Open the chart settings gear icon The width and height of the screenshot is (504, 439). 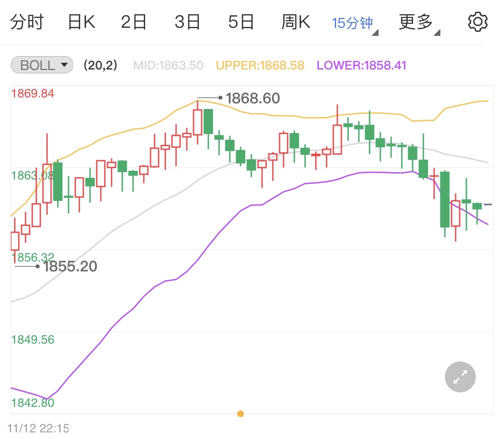point(478,22)
